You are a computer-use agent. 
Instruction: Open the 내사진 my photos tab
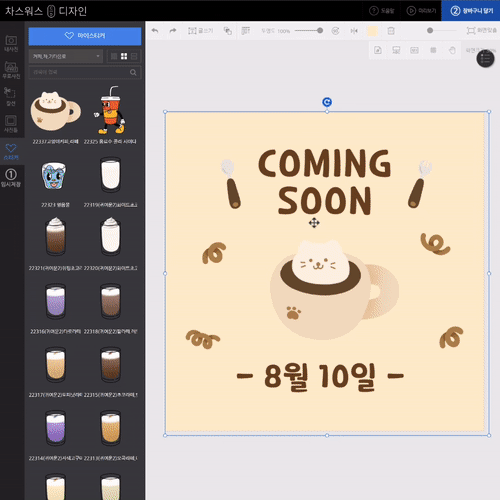point(11,44)
